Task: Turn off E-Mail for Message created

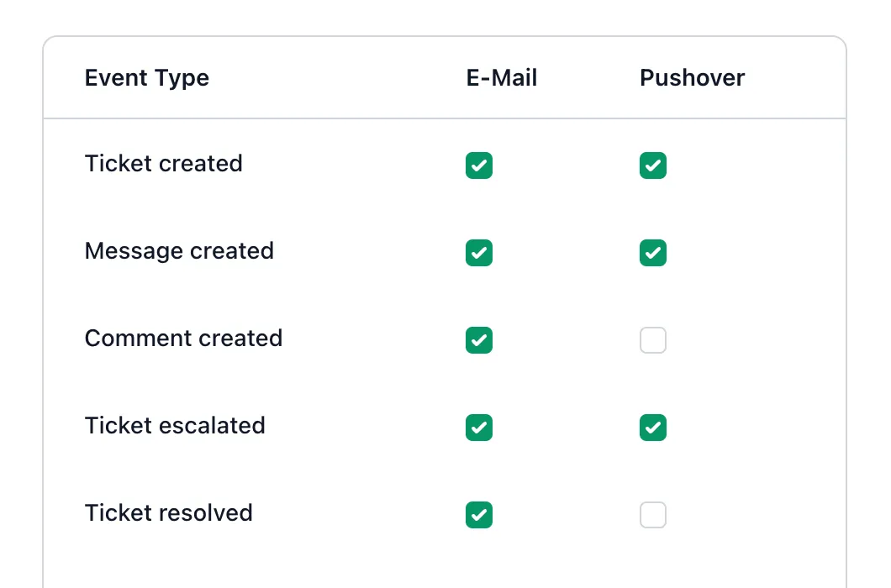Action: pos(479,253)
